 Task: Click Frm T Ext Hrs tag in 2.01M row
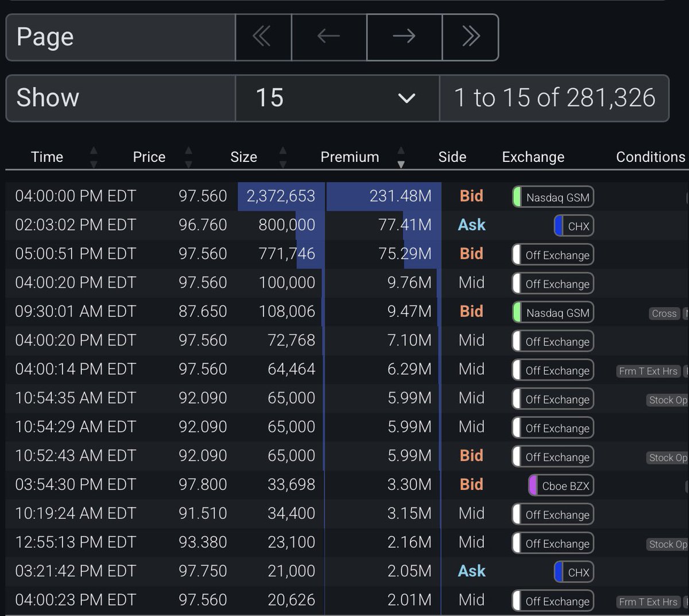(x=648, y=602)
